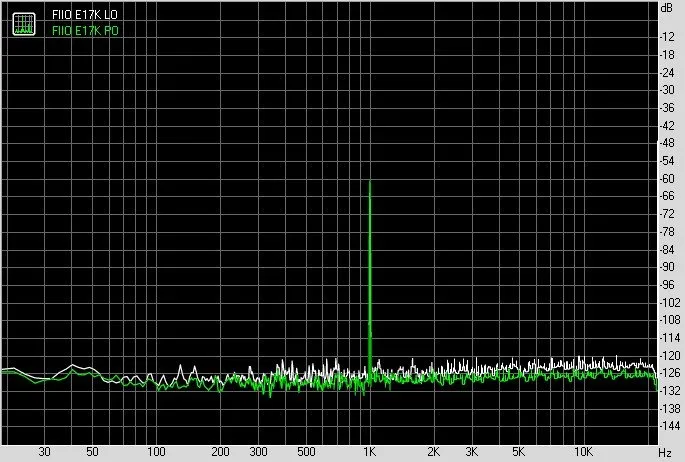The image size is (685, 462).
Task: Click the -84 dB scale value
Action: point(667,250)
